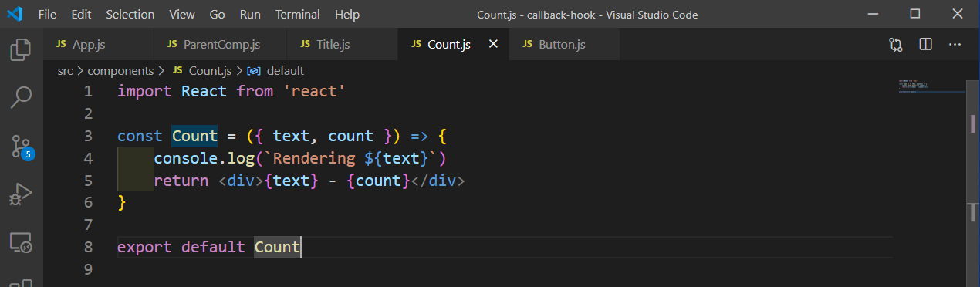The width and height of the screenshot is (980, 287).
Task: Open the Run and Debug view
Action: point(21,194)
